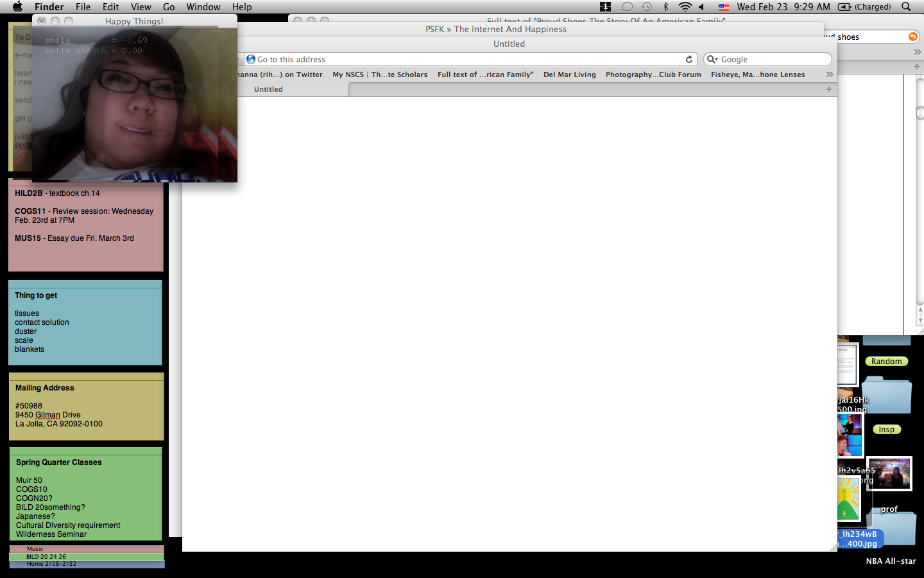The height and width of the screenshot is (578, 924).
Task: Click the Wi-Fi status icon
Action: [x=685, y=6]
